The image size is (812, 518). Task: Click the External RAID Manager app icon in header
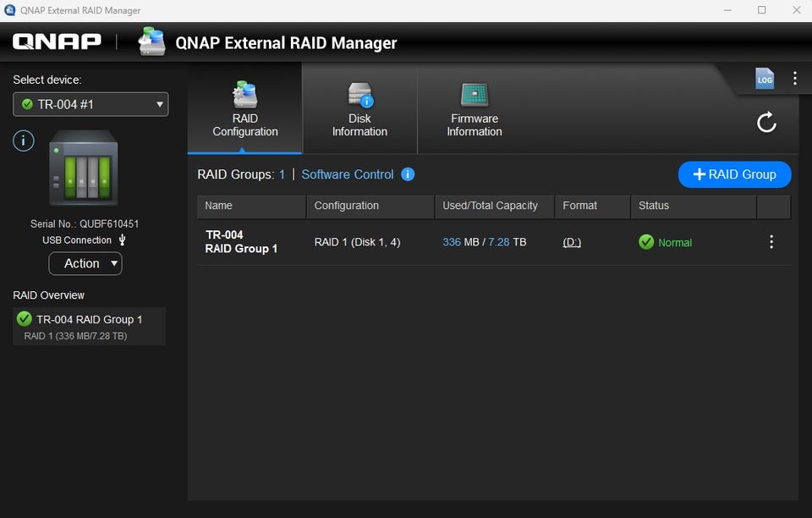coord(151,41)
